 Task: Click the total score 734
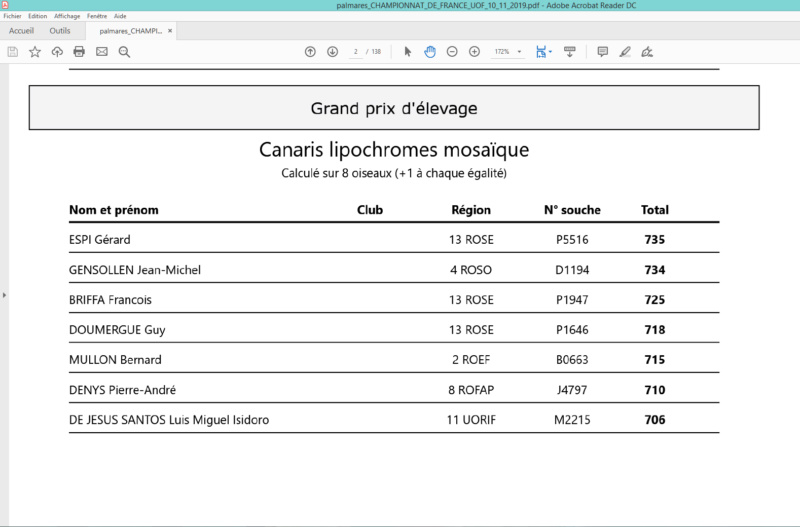coord(655,270)
